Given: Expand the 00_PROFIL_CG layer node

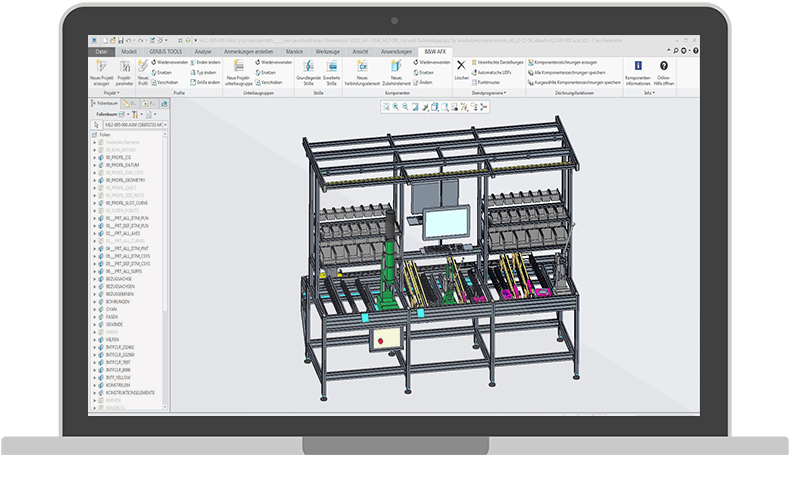Looking at the screenshot, I should coord(96,157).
